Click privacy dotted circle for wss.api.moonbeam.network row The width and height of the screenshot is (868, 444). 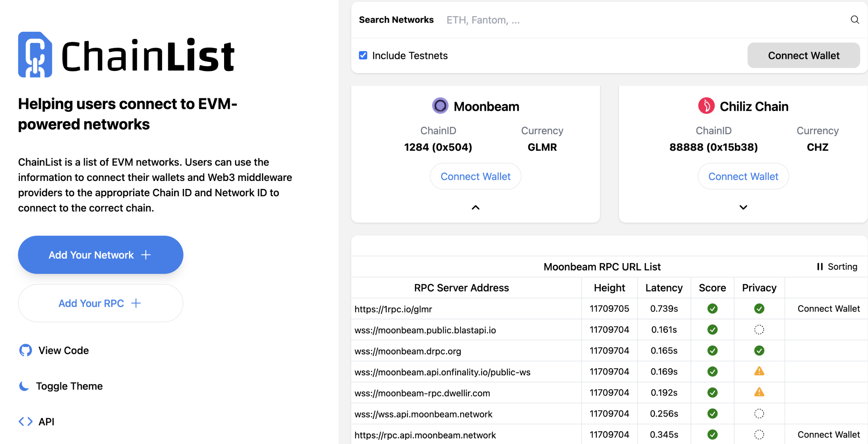click(x=759, y=413)
